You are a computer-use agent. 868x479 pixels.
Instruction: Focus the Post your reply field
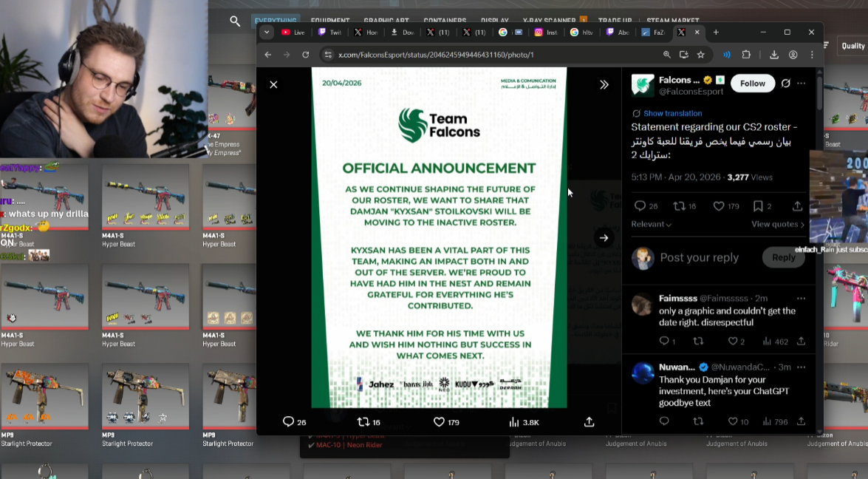[x=699, y=257]
